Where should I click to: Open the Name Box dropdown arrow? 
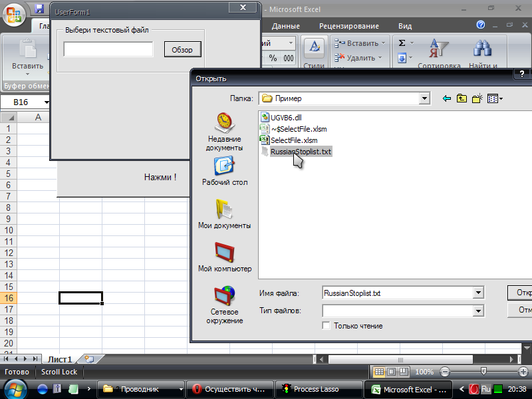point(47,102)
